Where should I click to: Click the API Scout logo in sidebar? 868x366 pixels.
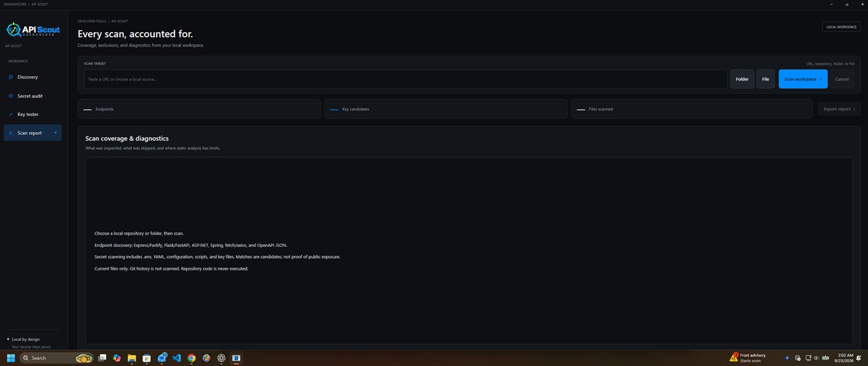[33, 29]
